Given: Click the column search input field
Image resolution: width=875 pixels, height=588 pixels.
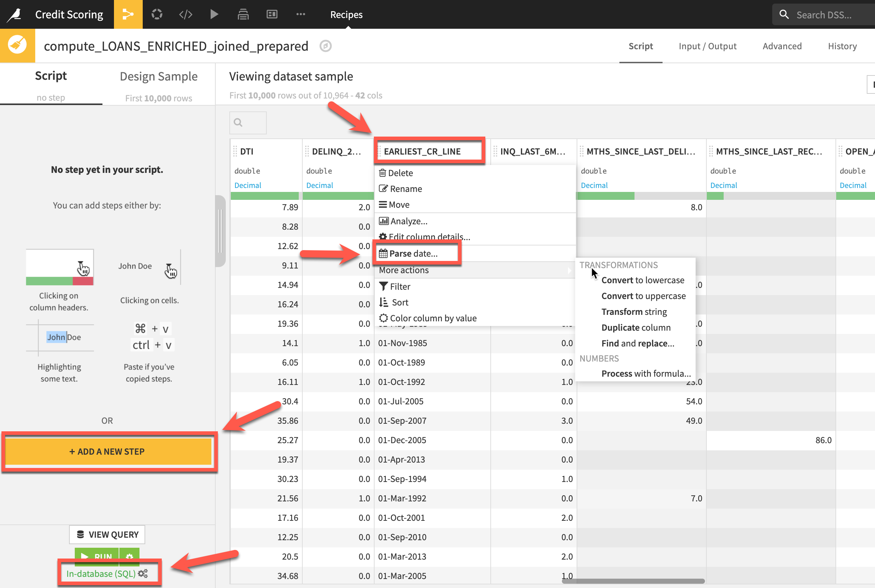Looking at the screenshot, I should [x=248, y=123].
